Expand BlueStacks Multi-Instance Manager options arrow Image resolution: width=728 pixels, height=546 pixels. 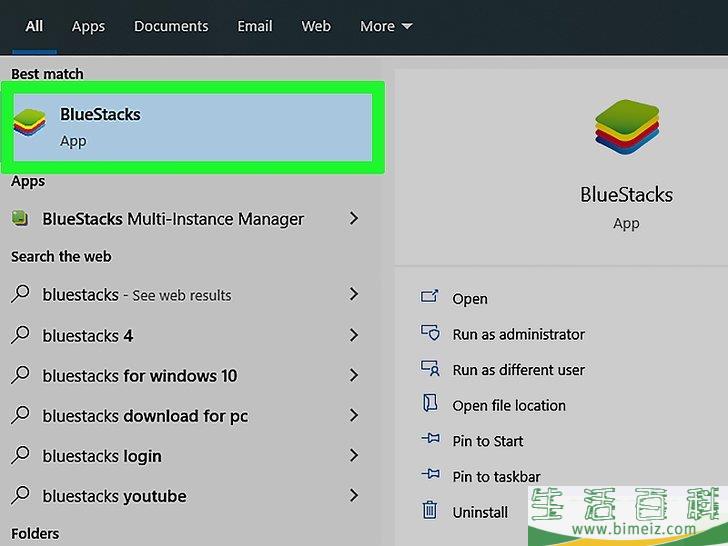click(354, 218)
